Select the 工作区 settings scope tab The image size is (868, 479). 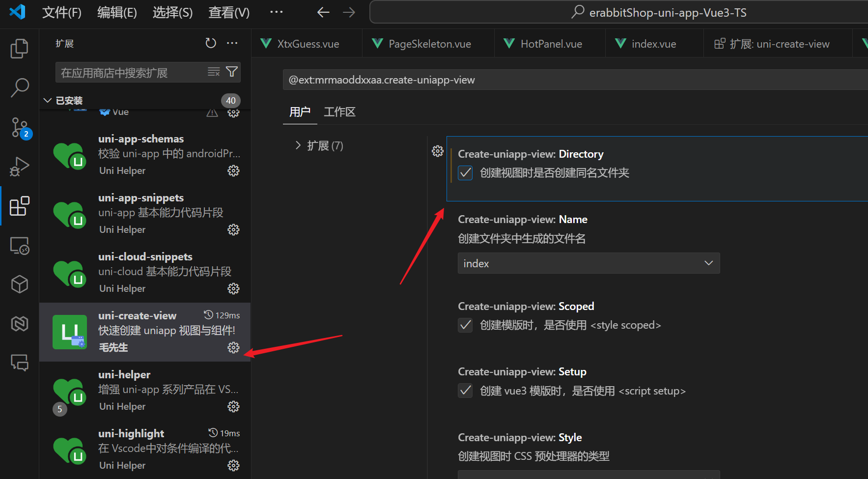click(339, 112)
